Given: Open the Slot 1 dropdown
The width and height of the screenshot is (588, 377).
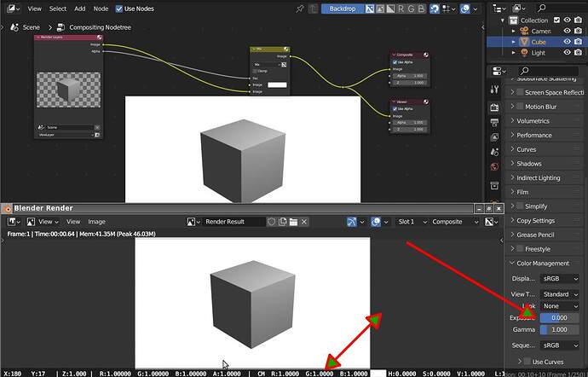Looking at the screenshot, I should (x=412, y=222).
